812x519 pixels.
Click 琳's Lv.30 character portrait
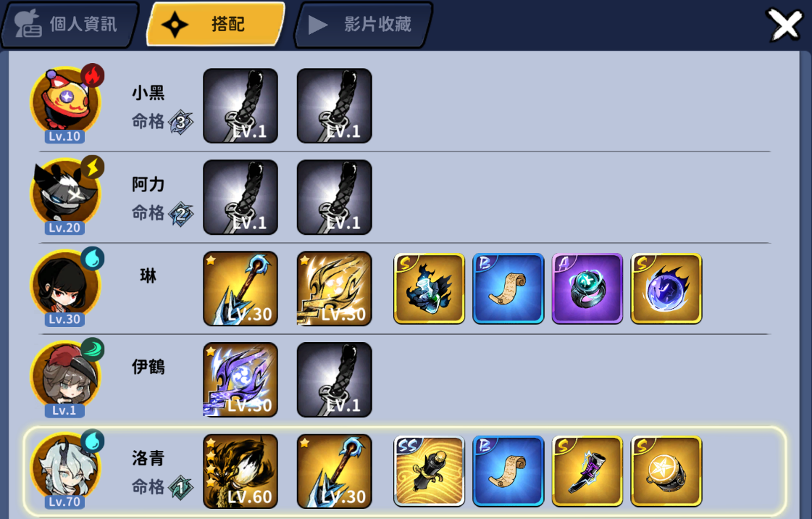66,286
